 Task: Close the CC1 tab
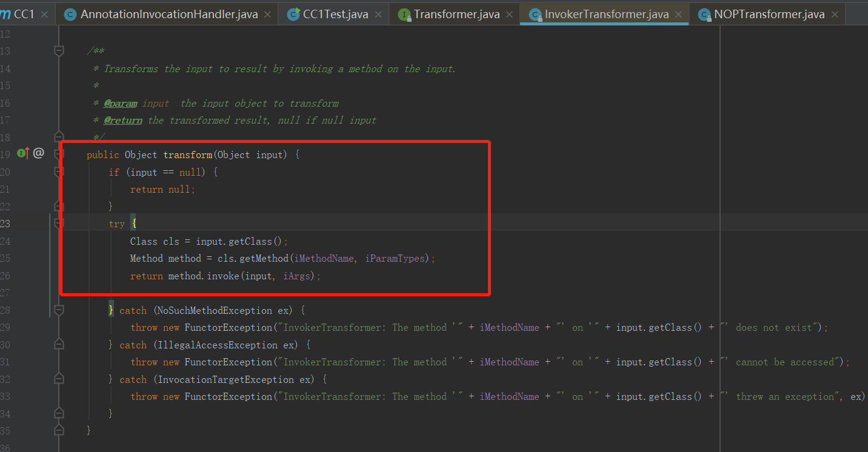pyautogui.click(x=44, y=14)
